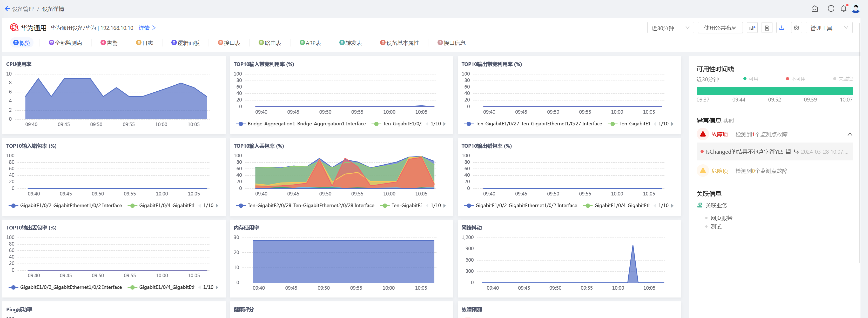The width and height of the screenshot is (868, 318).
Task: Next legend page in TOP10输入带宽利用率 chart
Action: pyautogui.click(x=445, y=124)
